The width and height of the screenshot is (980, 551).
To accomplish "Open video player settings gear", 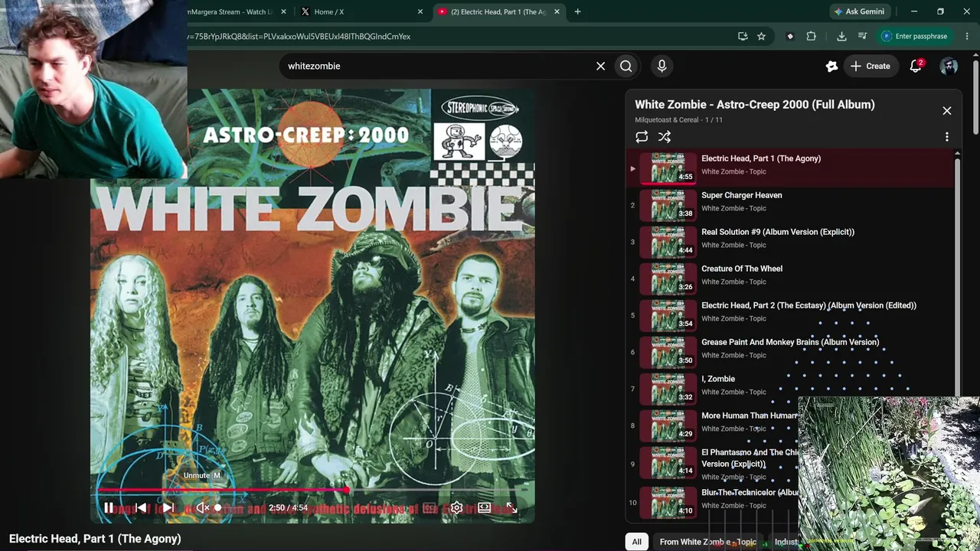I will click(x=456, y=507).
